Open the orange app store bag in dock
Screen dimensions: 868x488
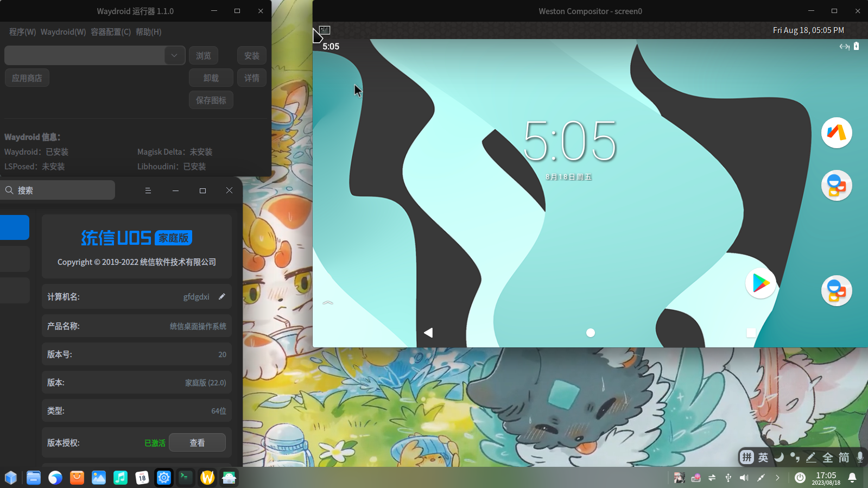(x=77, y=478)
